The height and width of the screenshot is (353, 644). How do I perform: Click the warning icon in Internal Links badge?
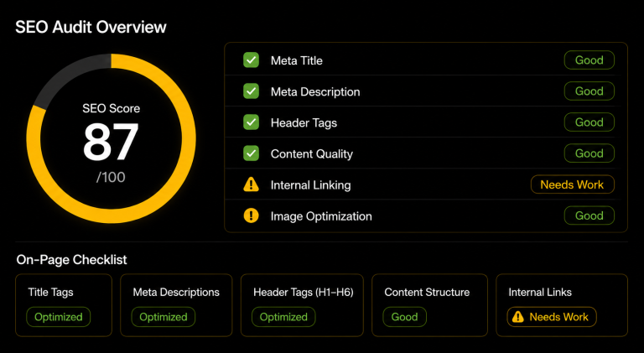518,316
